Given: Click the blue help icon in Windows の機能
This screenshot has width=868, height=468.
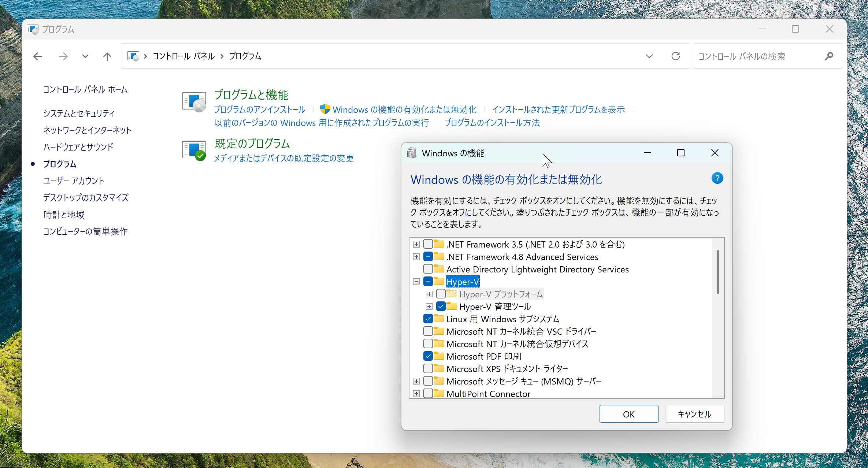Looking at the screenshot, I should point(717,178).
